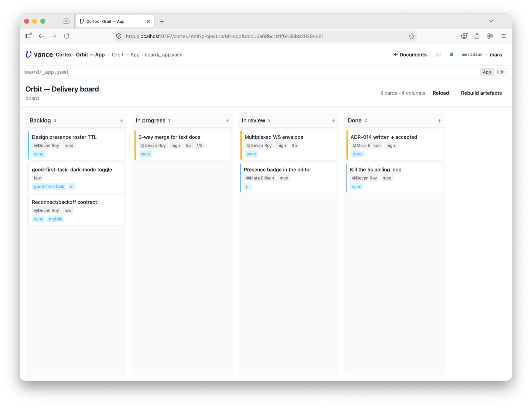Open the Orbit — App breadcrumb link
Viewport: 532px width, 407px height.
pyautogui.click(x=126, y=55)
